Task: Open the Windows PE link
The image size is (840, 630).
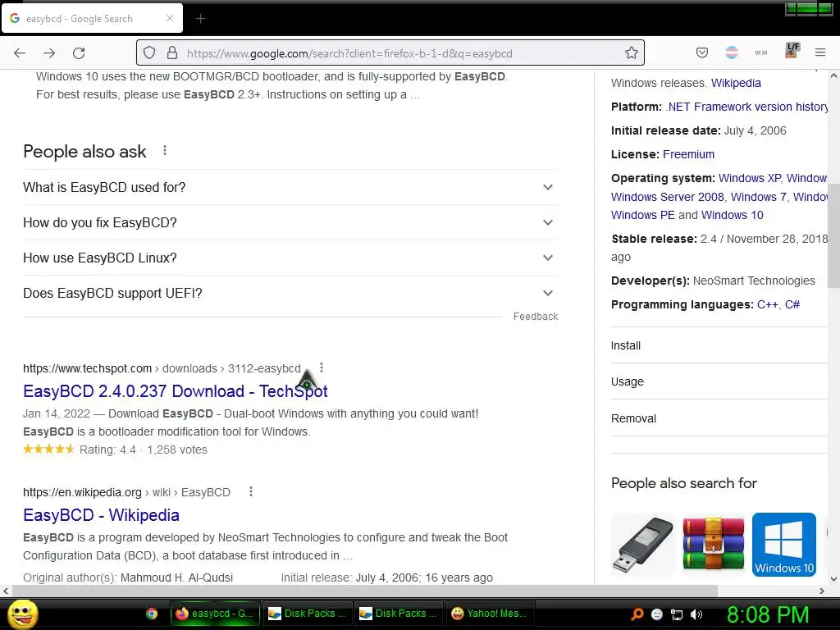Action: (643, 215)
